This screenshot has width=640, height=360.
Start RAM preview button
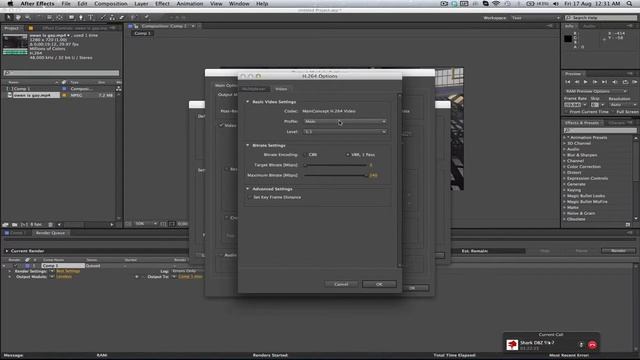pyautogui.click(x=635, y=82)
